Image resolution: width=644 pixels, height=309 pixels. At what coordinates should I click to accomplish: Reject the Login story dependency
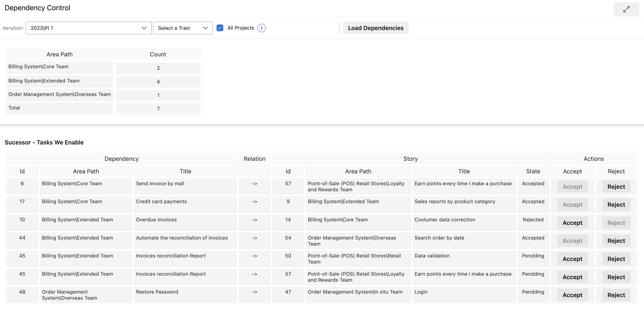616,295
